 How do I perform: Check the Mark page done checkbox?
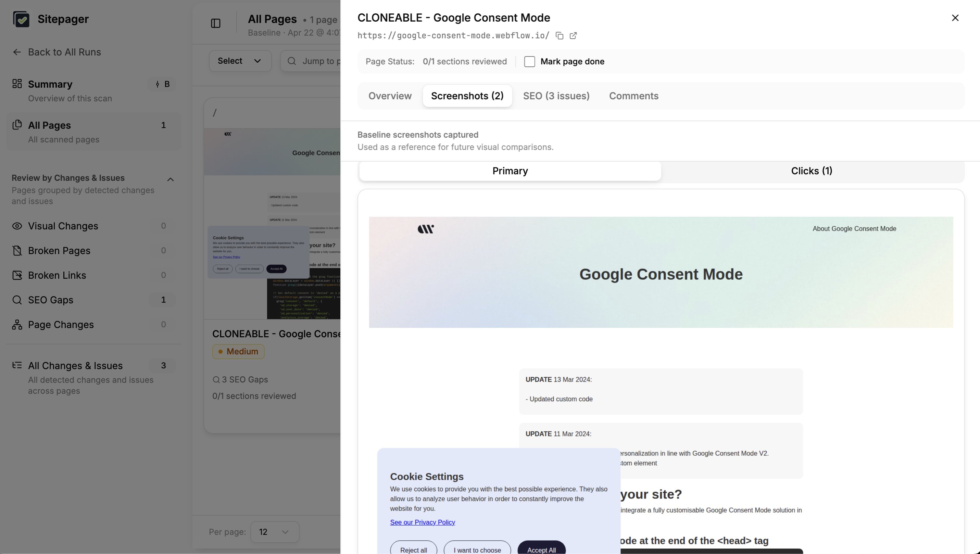[530, 61]
